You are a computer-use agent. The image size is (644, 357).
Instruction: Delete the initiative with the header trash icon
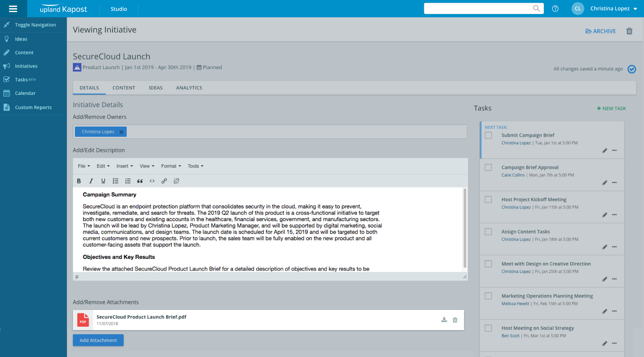click(629, 31)
